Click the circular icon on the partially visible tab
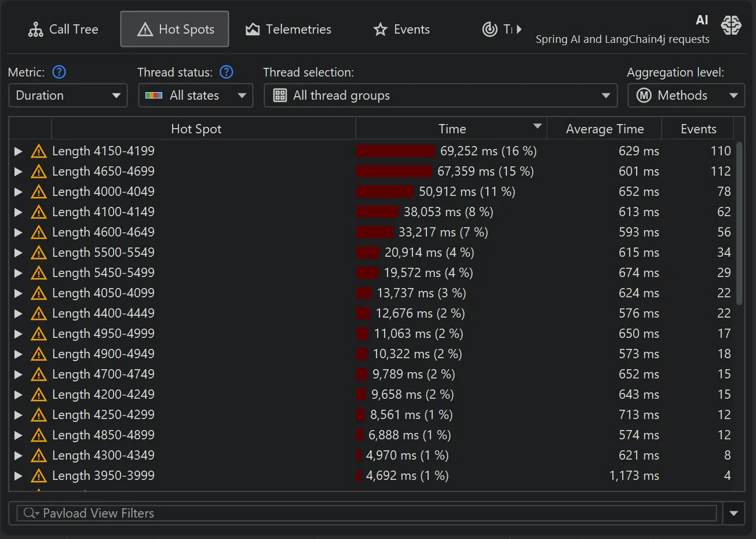 pyautogui.click(x=491, y=29)
